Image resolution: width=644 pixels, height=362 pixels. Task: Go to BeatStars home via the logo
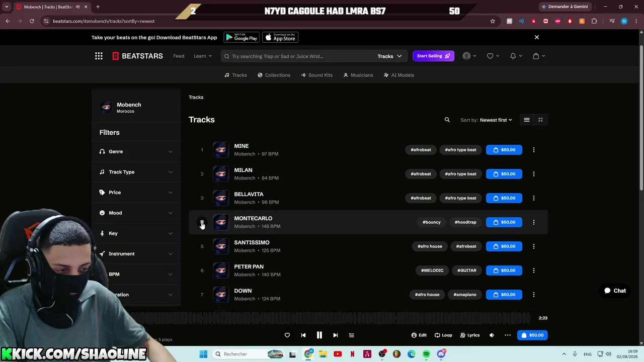tap(137, 56)
